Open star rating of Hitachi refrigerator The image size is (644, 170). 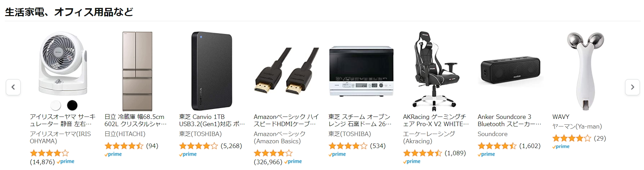pos(124,146)
